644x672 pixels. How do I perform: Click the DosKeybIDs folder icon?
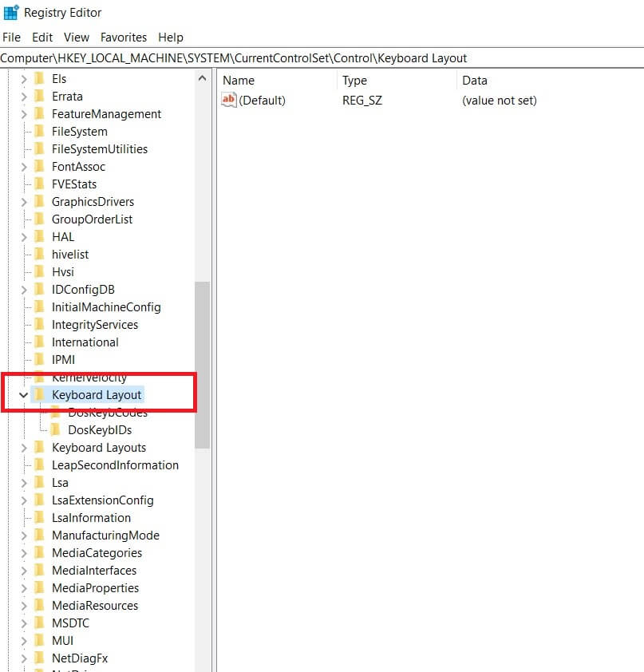pyautogui.click(x=56, y=429)
